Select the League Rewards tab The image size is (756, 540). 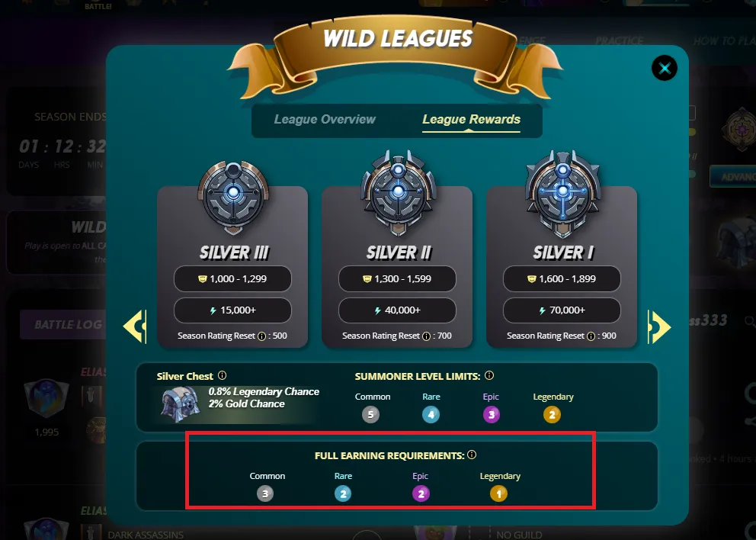point(471,119)
